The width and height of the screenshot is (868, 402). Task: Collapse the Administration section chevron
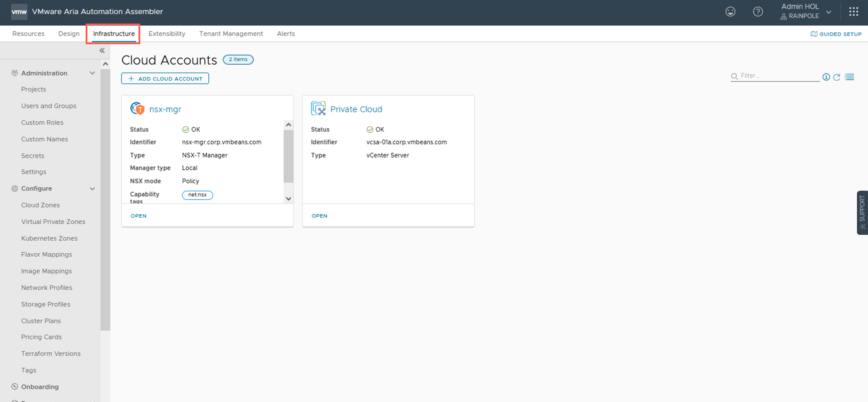(x=92, y=73)
